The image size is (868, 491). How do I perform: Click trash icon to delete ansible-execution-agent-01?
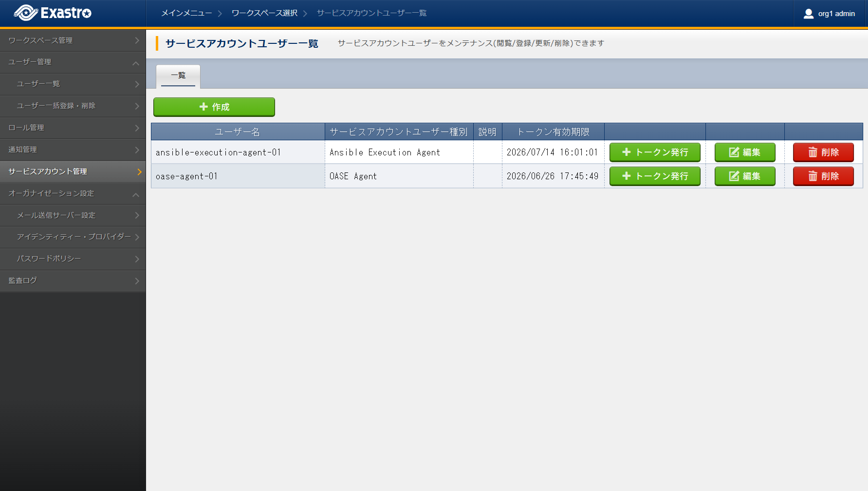tap(813, 152)
